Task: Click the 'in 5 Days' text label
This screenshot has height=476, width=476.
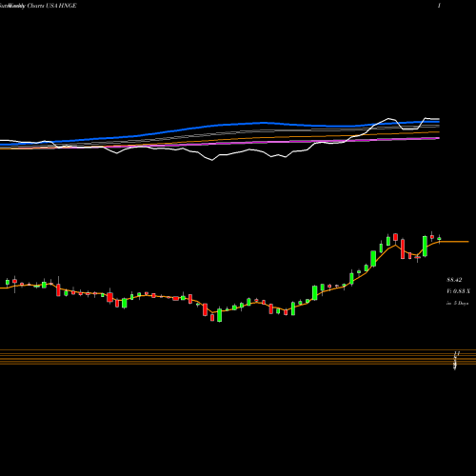Action: [x=457, y=303]
